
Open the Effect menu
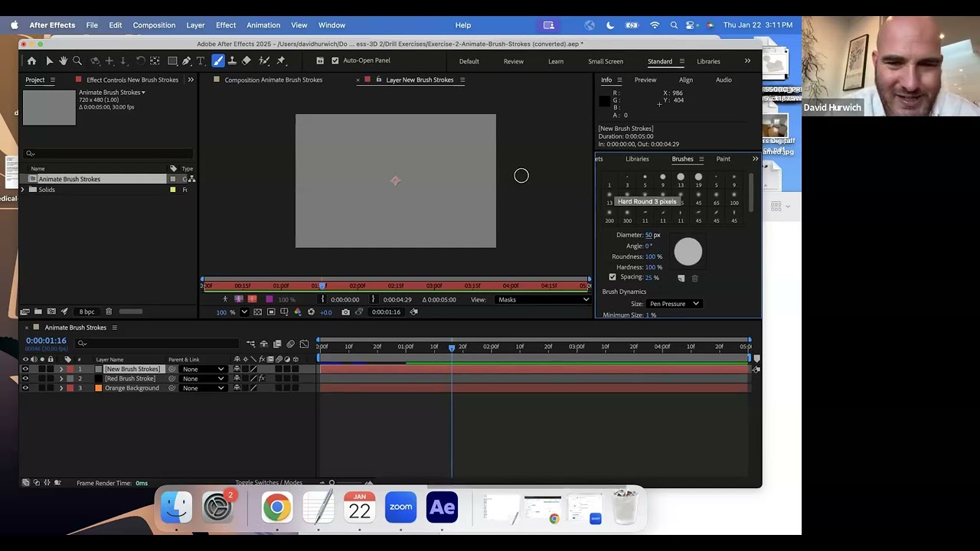click(226, 25)
